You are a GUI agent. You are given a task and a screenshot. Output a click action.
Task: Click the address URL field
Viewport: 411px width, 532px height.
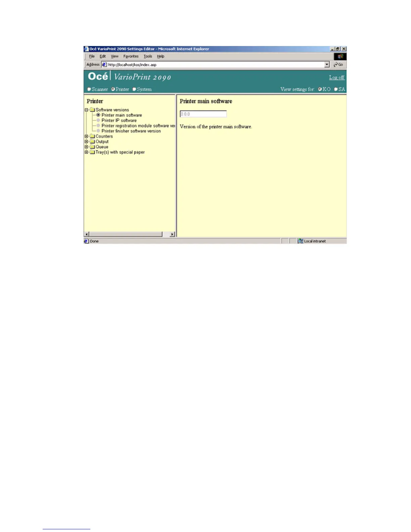216,64
